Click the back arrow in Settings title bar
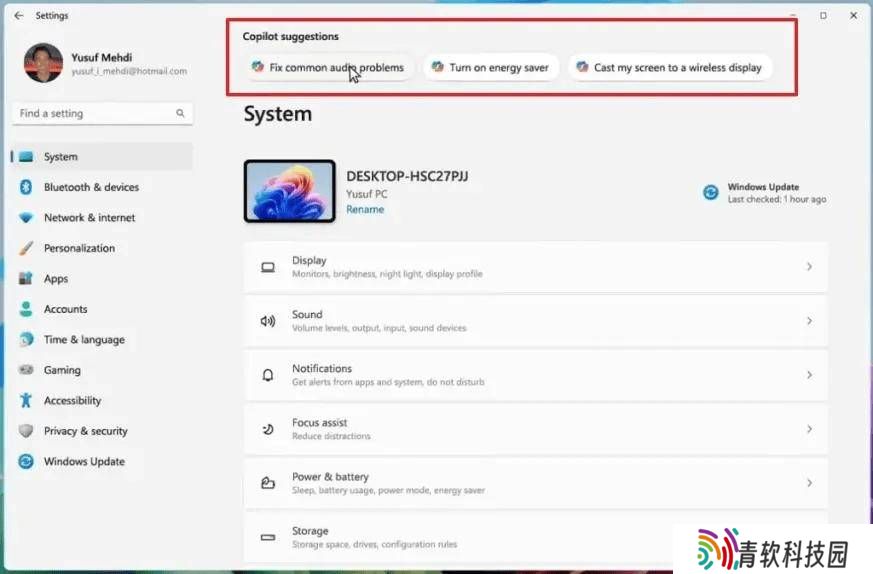The height and width of the screenshot is (574, 873). point(19,16)
